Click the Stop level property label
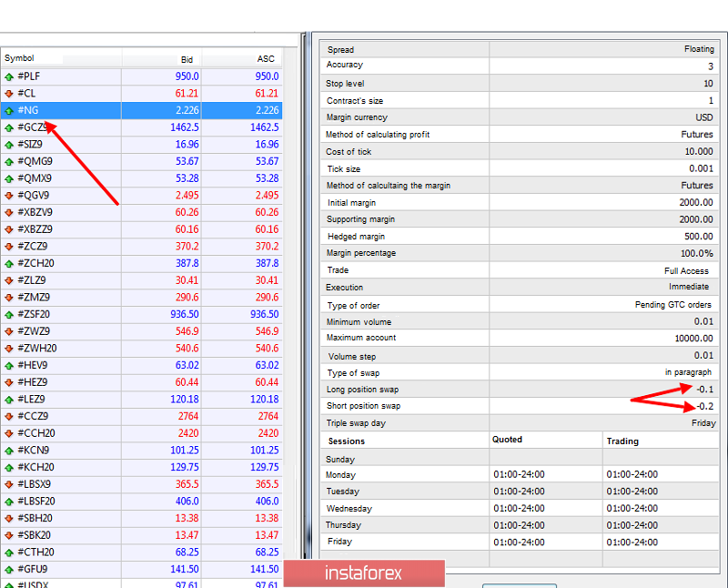 tap(345, 84)
